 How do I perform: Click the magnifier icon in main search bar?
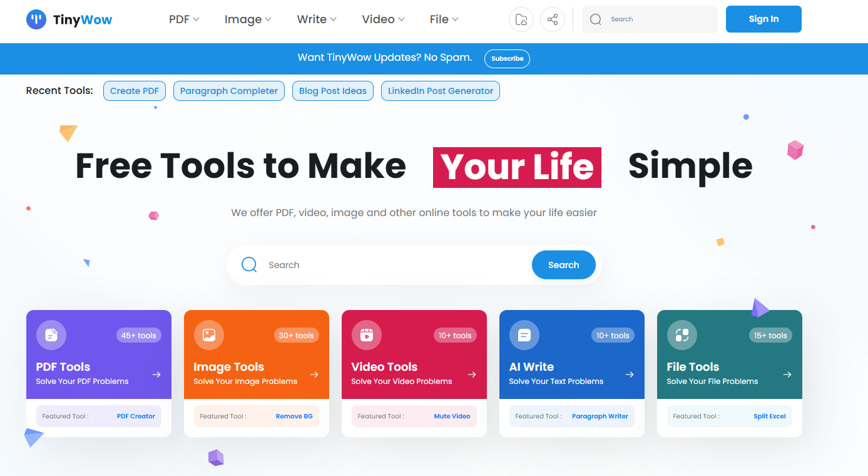coord(249,265)
